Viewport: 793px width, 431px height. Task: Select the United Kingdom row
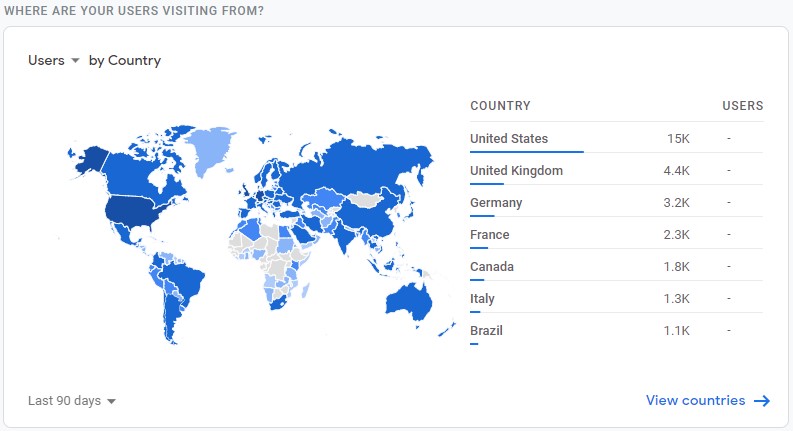pos(616,170)
